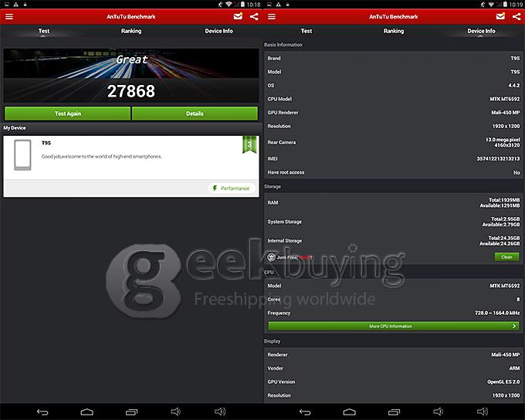
Task: Tap the CPU Model MTK MT6592 row
Action: 394,99
